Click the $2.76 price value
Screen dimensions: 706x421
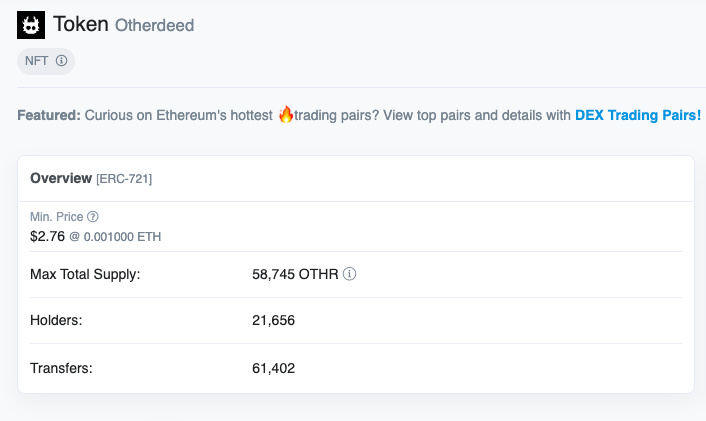(47, 236)
